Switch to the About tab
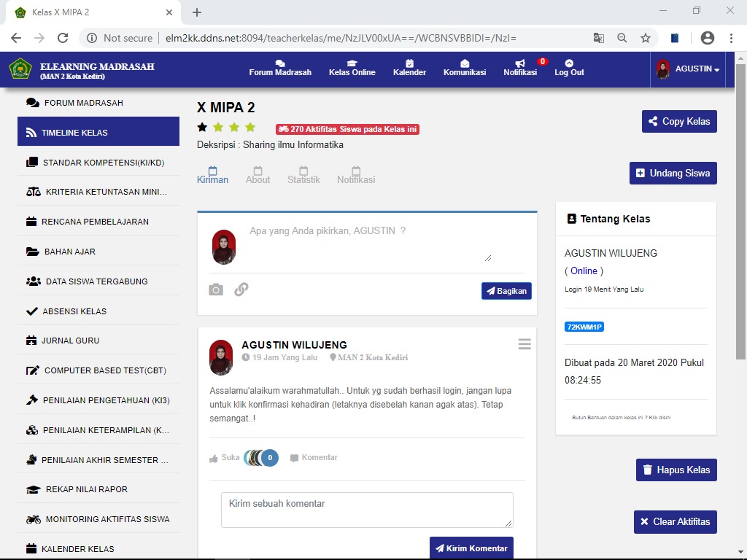 [x=258, y=176]
